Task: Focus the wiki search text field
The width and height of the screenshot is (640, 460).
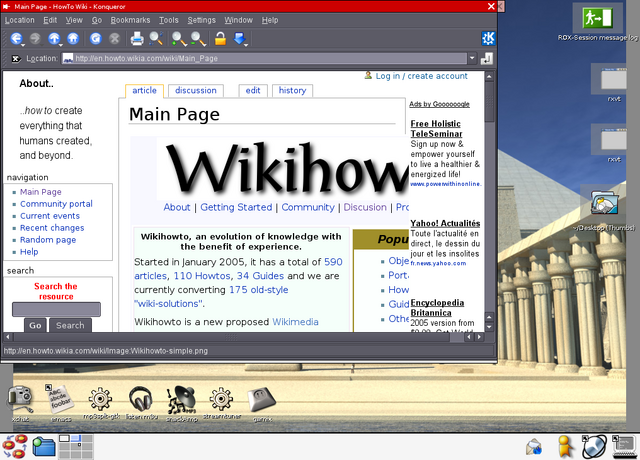Action: point(56,309)
